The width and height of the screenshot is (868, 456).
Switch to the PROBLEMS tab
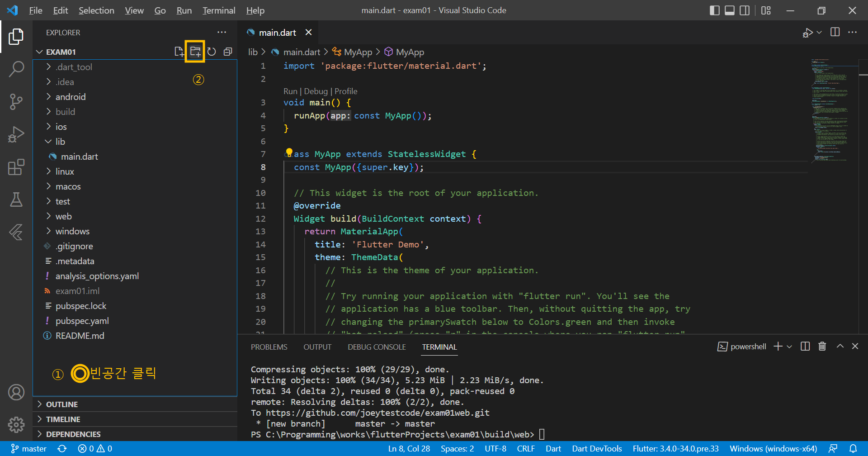(269, 347)
